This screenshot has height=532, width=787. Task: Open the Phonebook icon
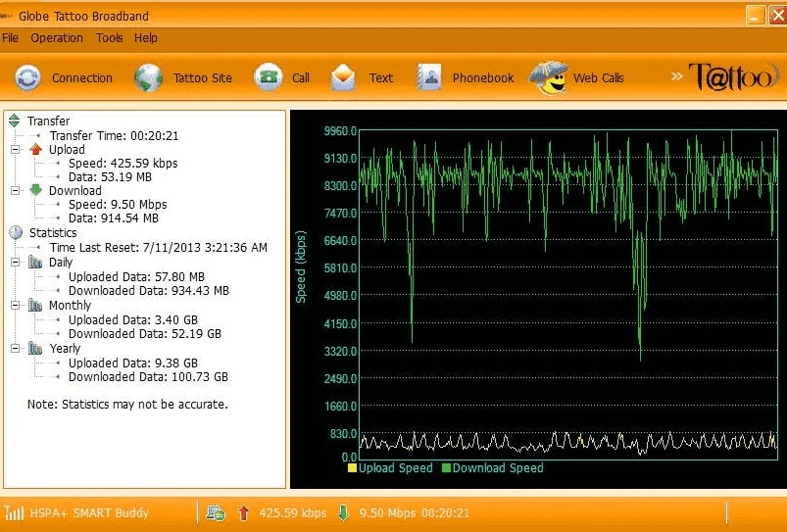[x=429, y=77]
